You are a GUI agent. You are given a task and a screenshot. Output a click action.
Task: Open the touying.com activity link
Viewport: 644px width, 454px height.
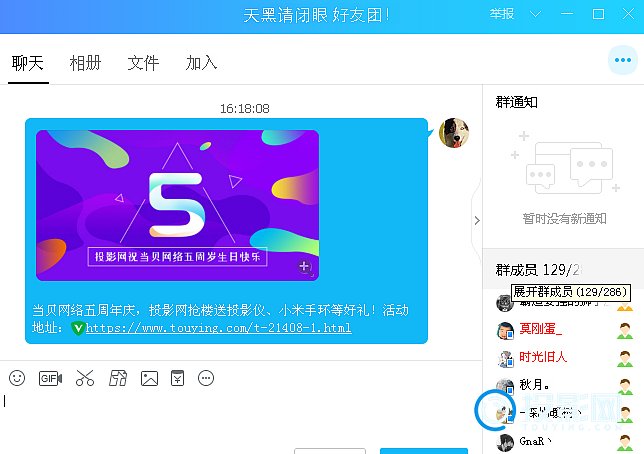[218, 328]
